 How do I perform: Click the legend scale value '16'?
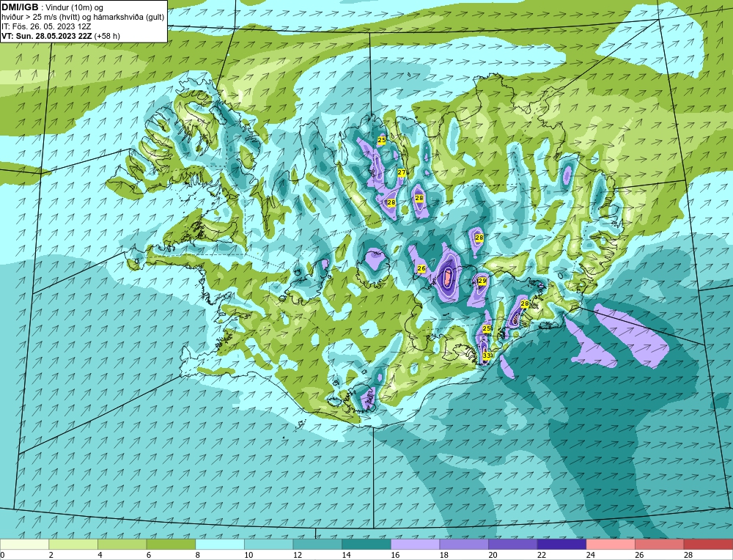[x=395, y=555]
